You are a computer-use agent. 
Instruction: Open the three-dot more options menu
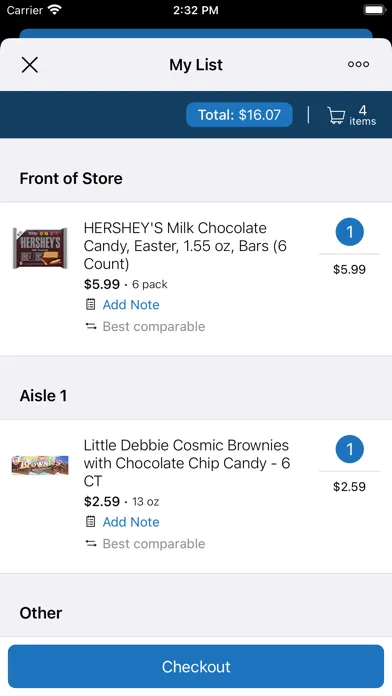(x=358, y=64)
